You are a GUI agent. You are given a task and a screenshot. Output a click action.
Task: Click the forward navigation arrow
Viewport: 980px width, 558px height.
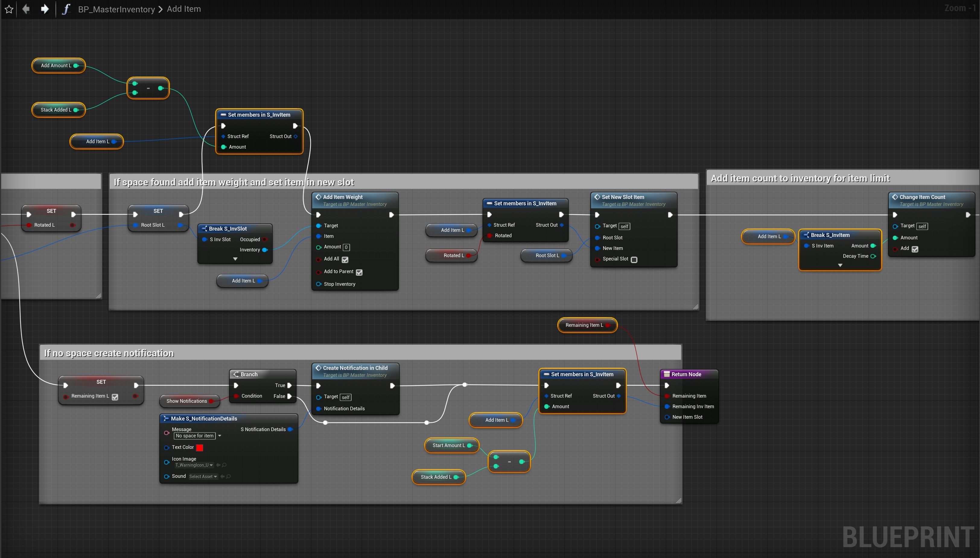pos(44,9)
